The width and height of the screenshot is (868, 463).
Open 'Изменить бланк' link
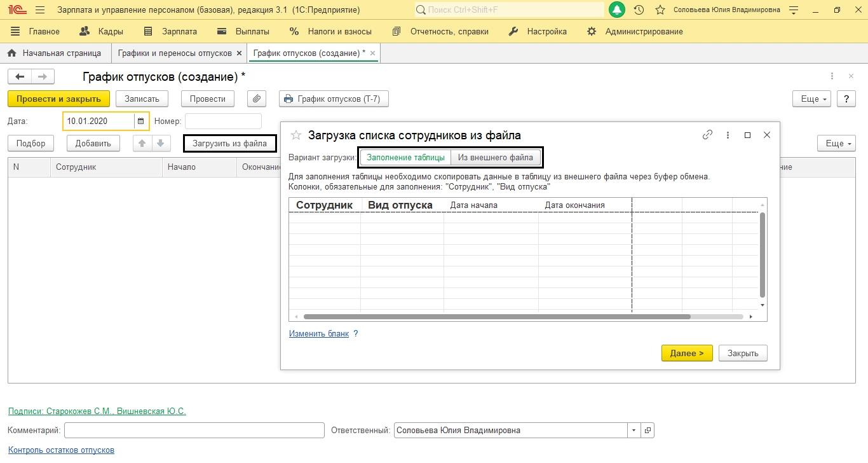pos(319,333)
